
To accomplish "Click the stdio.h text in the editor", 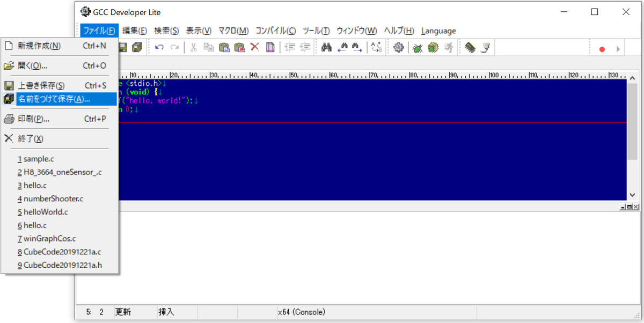I will [144, 83].
